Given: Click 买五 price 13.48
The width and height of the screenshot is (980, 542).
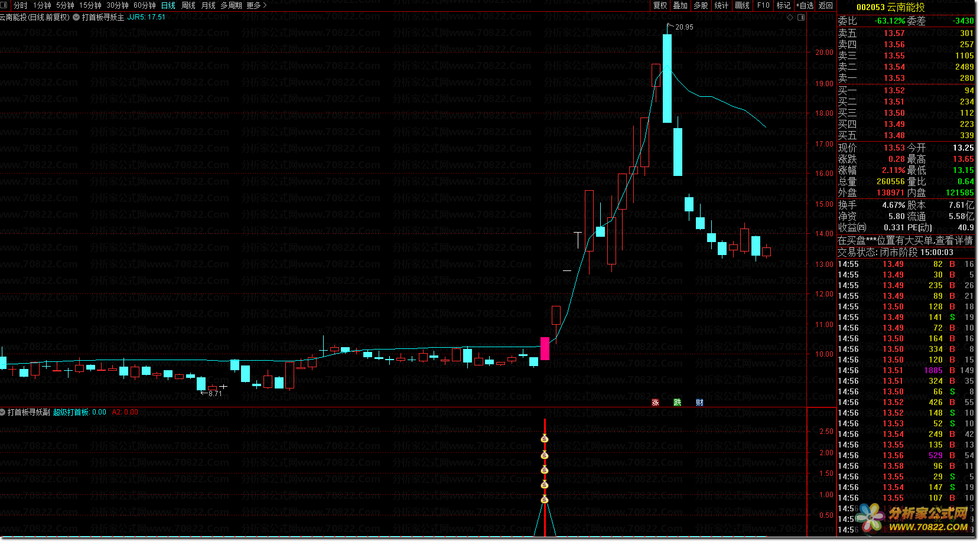Looking at the screenshot, I should [x=894, y=135].
